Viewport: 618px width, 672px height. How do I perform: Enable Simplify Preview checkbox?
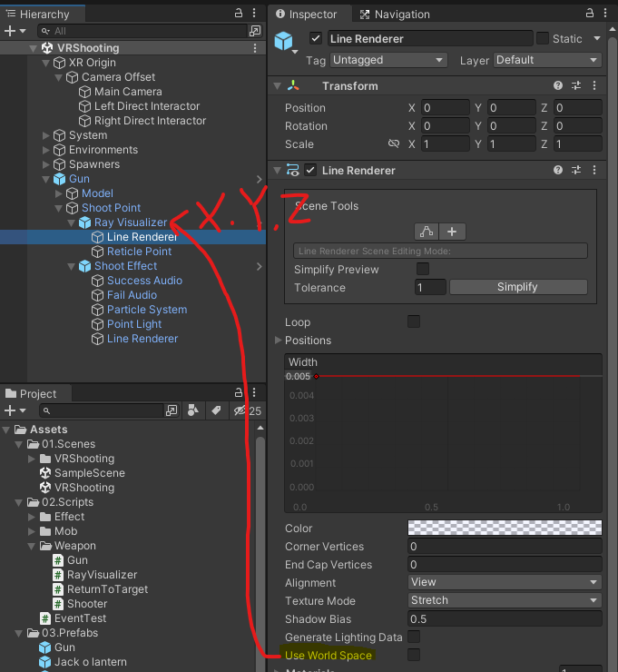coord(423,269)
